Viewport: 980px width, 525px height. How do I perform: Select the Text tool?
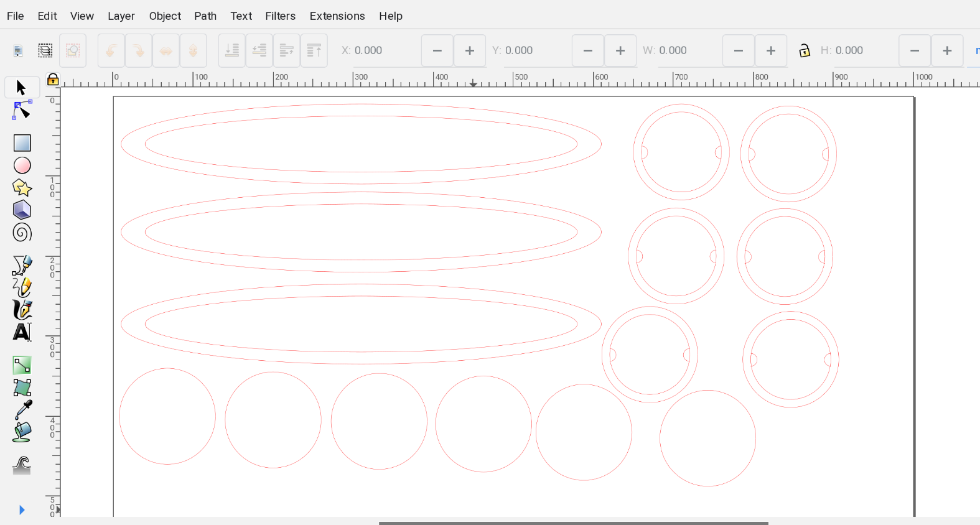coord(22,332)
